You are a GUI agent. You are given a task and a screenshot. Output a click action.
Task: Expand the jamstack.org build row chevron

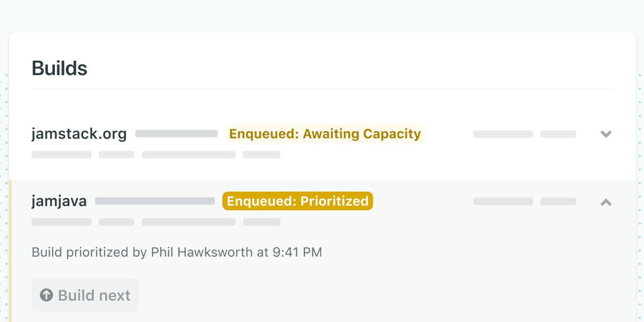click(x=606, y=134)
